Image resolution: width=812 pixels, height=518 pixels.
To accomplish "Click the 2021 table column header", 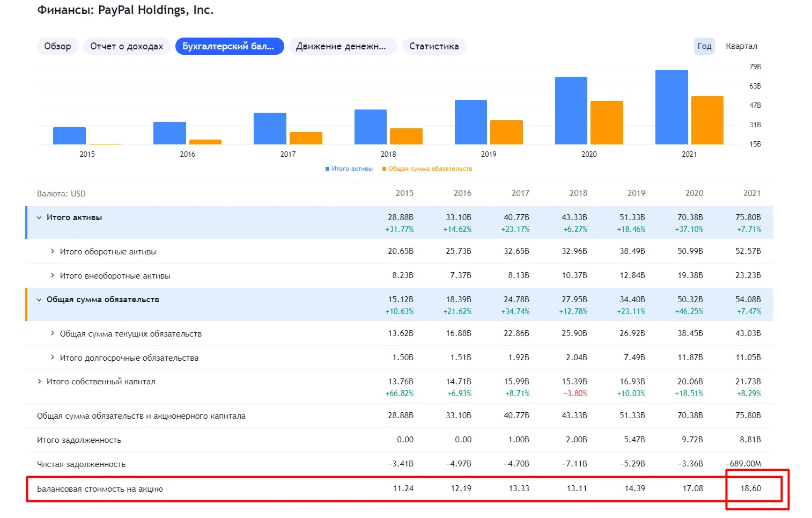I will click(x=752, y=193).
